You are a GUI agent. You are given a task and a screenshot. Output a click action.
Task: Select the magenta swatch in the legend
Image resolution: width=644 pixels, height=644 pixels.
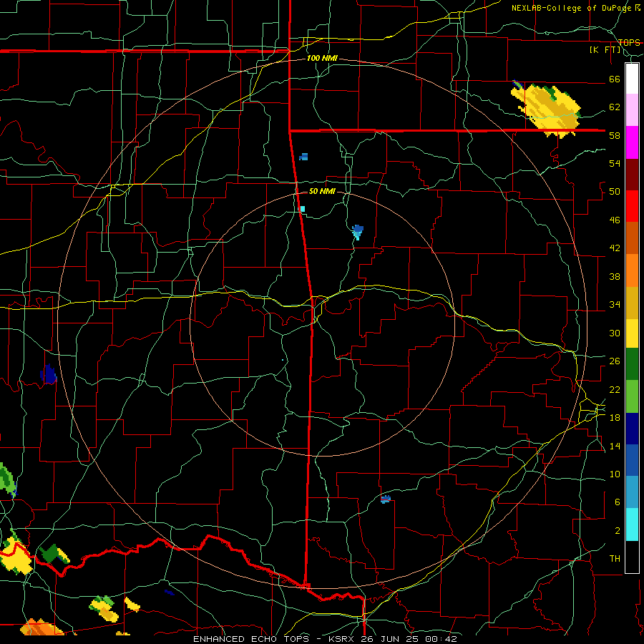click(632, 142)
